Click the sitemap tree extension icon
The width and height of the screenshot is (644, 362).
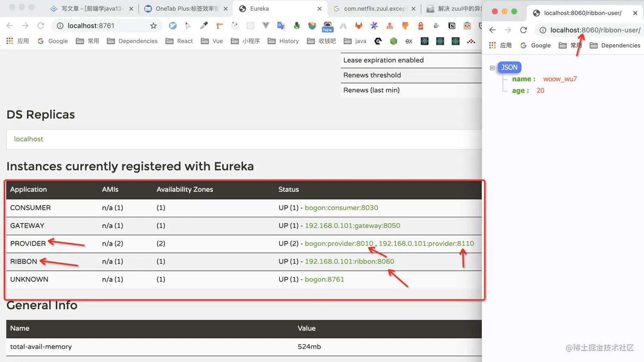(x=390, y=26)
